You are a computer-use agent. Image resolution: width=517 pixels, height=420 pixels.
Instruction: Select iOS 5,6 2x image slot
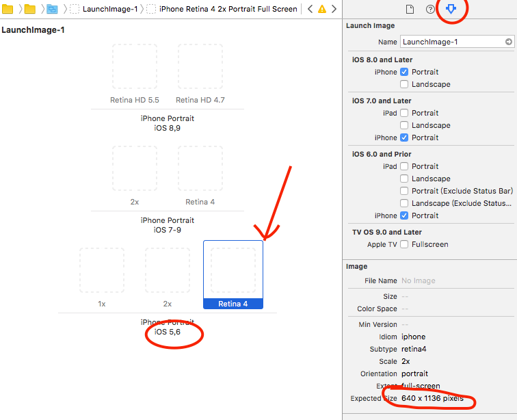pos(167,270)
